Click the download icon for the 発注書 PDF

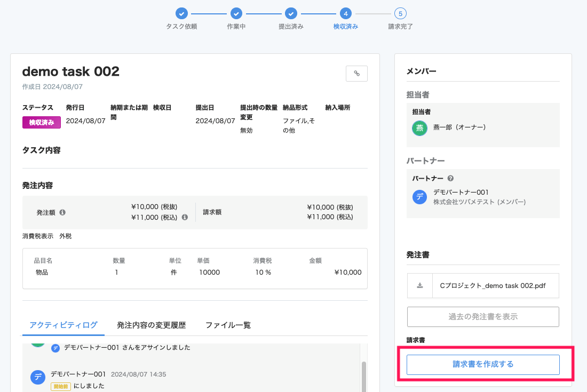point(420,285)
